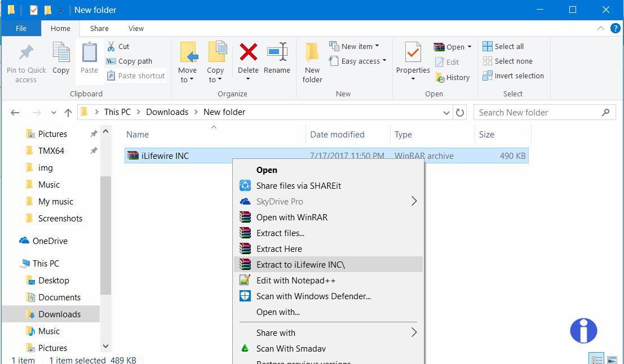Image resolution: width=624 pixels, height=364 pixels.
Task: Create a New folder from ribbon
Action: click(x=312, y=63)
